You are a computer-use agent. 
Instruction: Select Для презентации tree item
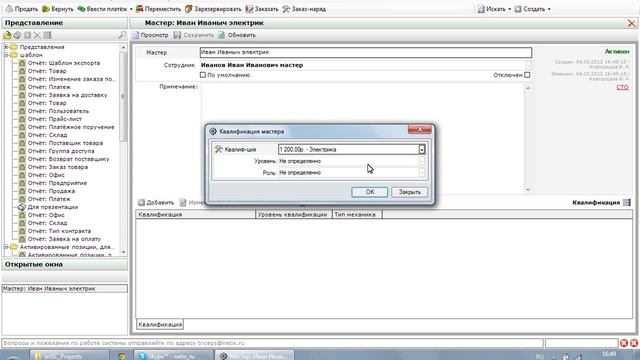[x=53, y=207]
